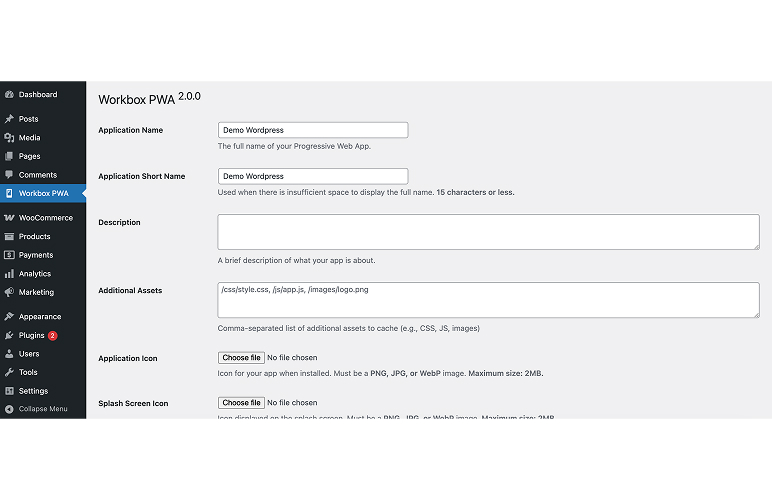The width and height of the screenshot is (772, 500).
Task: Click the Pages icon in sidebar
Action: 9,156
